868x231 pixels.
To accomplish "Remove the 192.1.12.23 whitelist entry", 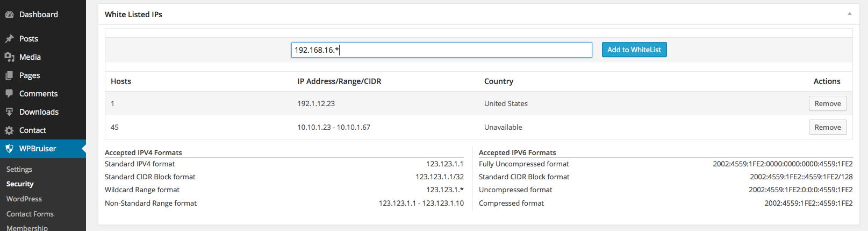I will 828,103.
